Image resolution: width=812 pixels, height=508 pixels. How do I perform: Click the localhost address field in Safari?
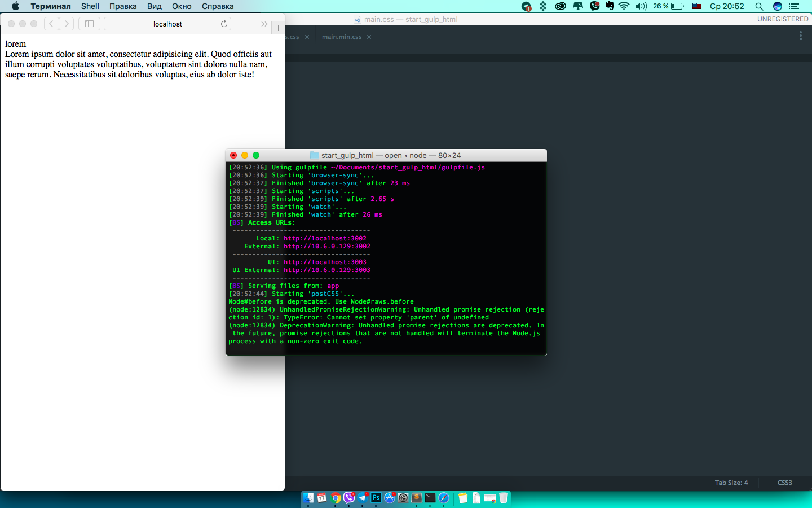(x=167, y=24)
